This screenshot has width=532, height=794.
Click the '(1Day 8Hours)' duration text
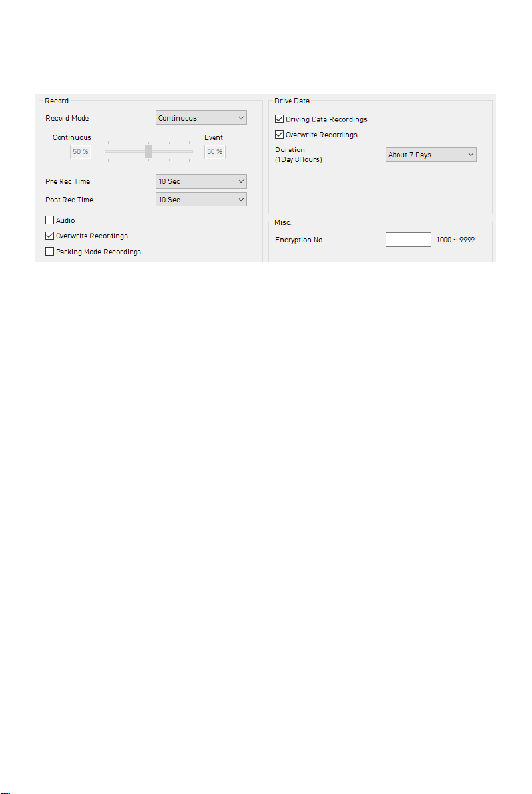tap(298, 159)
